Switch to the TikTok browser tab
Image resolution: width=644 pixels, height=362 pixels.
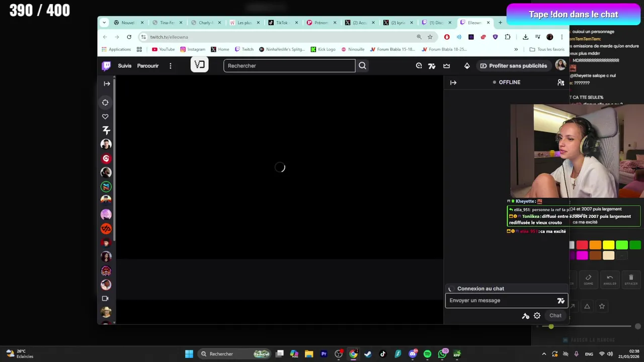point(282,23)
